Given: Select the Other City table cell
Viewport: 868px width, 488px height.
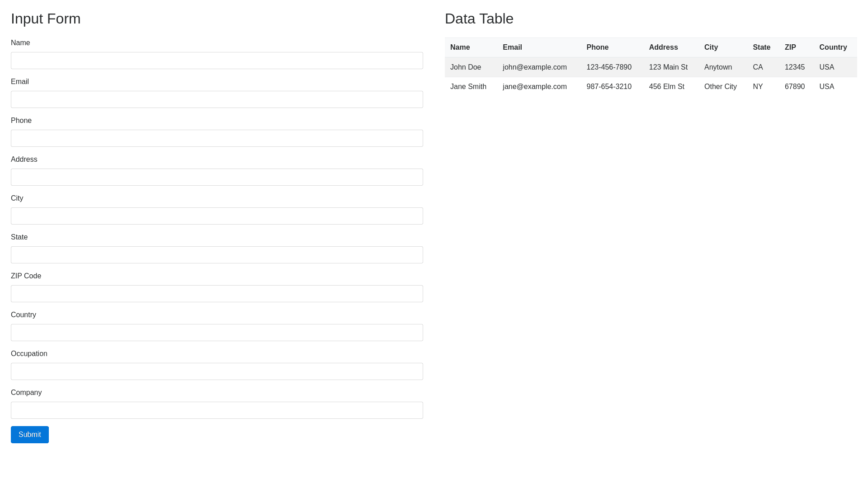Looking at the screenshot, I should tap(720, 87).
